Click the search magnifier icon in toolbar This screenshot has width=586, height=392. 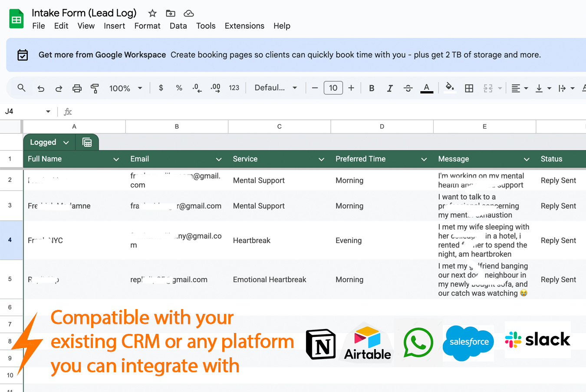click(x=21, y=88)
